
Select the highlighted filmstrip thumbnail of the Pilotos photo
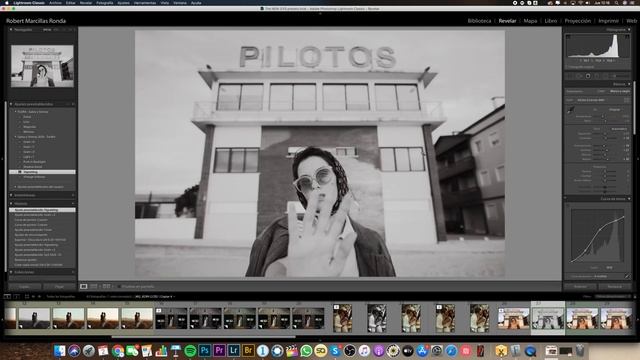(548, 318)
